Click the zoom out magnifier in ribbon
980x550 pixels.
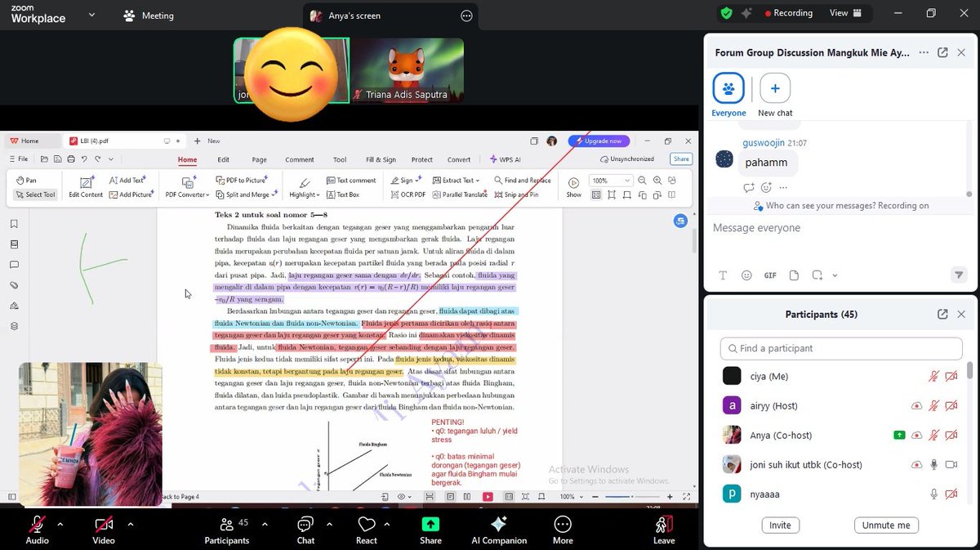point(644,181)
